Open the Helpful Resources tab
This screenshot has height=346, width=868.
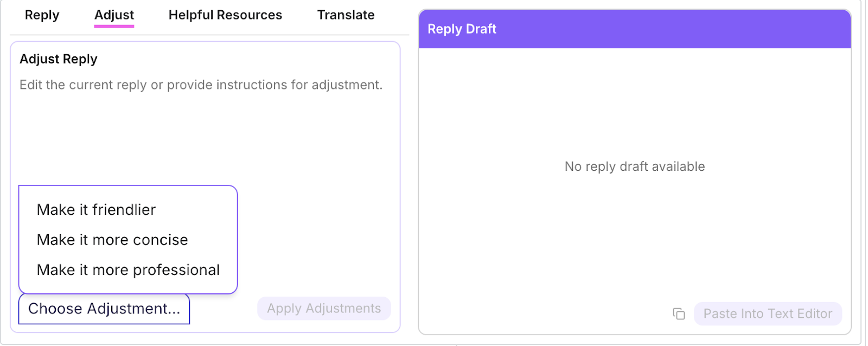click(225, 15)
